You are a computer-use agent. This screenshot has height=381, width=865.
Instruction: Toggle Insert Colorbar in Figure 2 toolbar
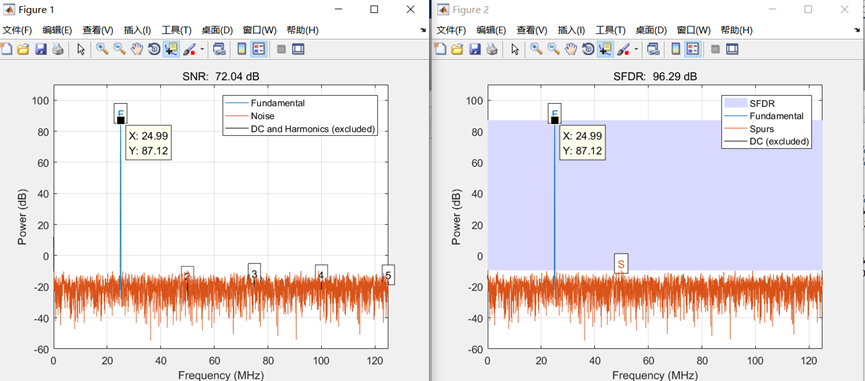676,50
